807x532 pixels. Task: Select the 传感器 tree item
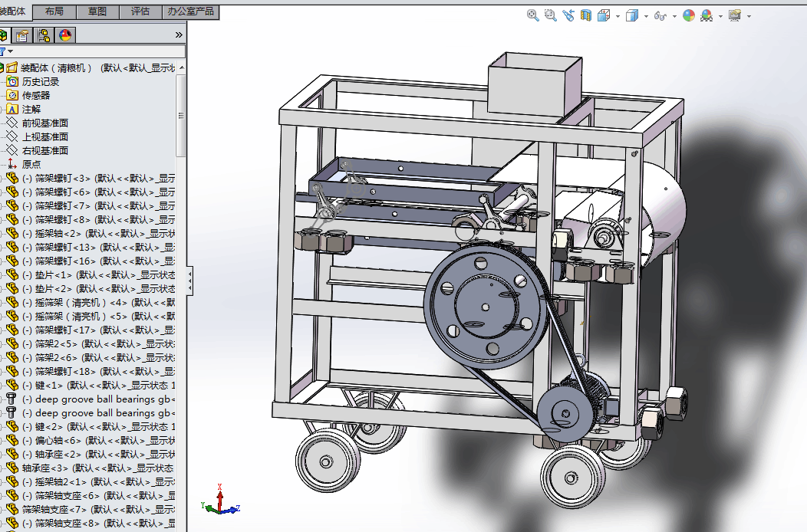pyautogui.click(x=35, y=95)
